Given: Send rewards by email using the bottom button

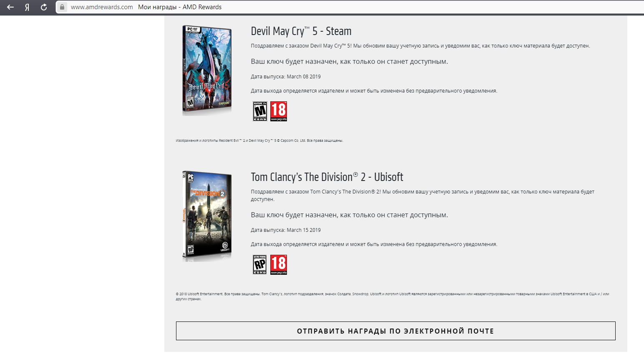Looking at the screenshot, I should tap(395, 331).
